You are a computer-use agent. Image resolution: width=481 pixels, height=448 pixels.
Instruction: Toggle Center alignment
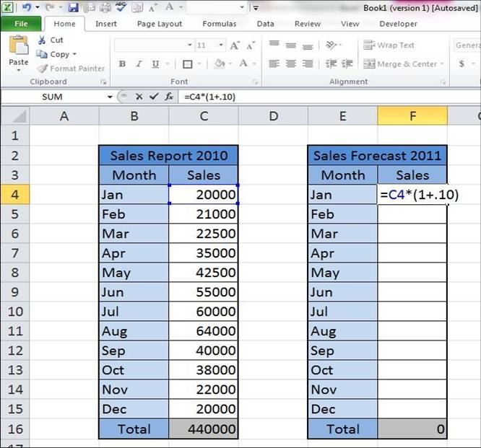[x=291, y=63]
